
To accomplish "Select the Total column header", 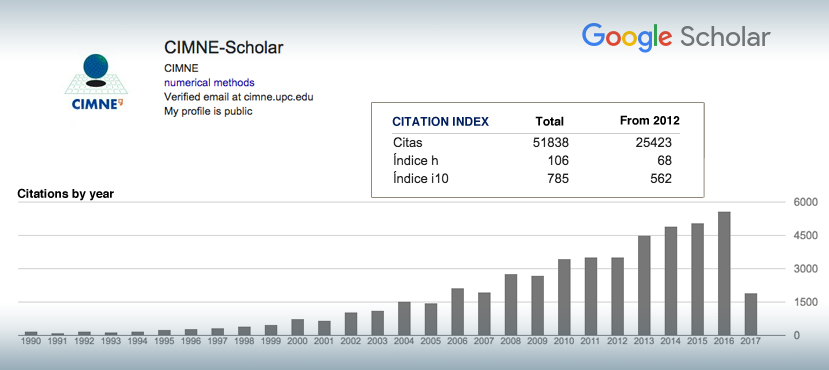I will click(x=550, y=122).
